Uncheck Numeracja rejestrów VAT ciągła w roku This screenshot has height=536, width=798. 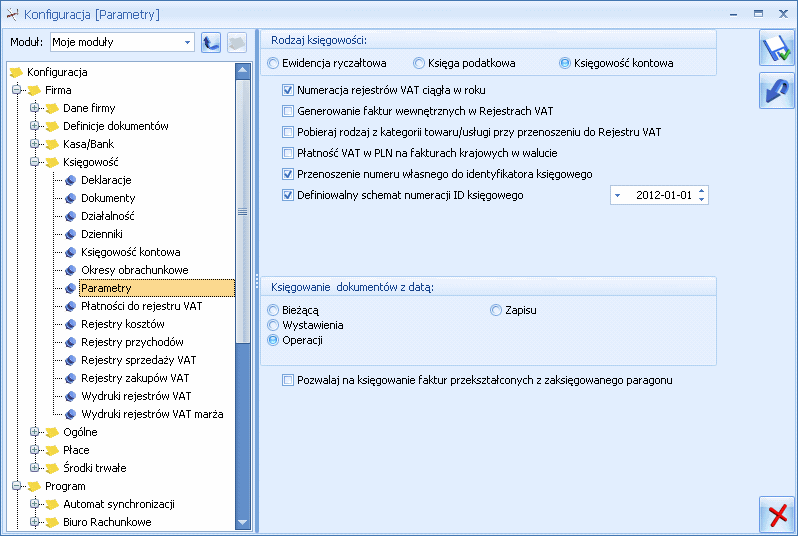[x=288, y=90]
